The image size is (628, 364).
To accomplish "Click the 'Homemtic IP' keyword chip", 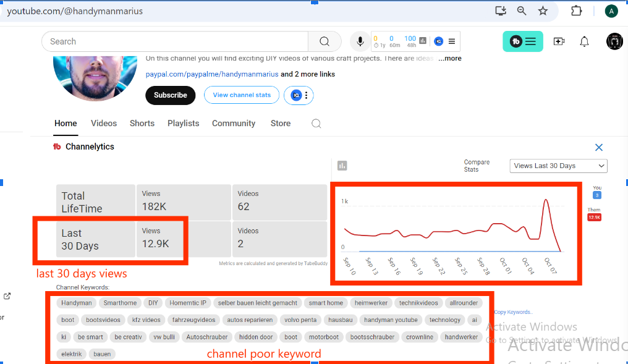I will click(x=188, y=303).
